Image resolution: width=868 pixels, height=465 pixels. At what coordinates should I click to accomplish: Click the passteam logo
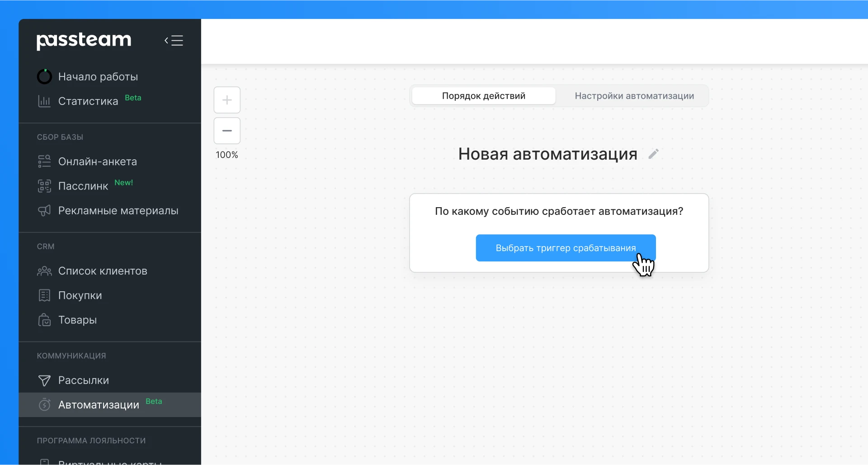tap(84, 41)
